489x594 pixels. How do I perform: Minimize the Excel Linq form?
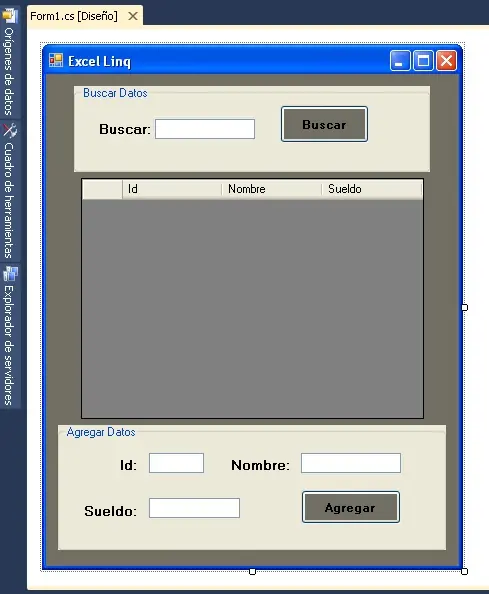(400, 61)
